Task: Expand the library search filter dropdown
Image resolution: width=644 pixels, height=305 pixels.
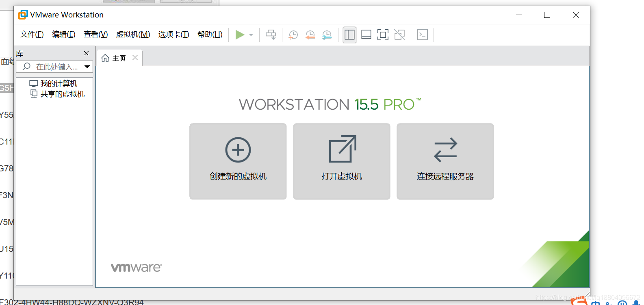Action: (x=87, y=67)
